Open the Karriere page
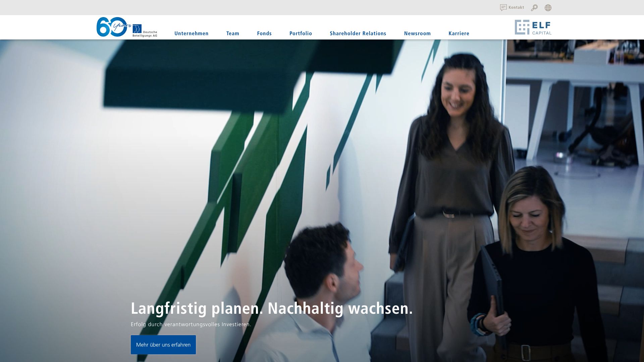 (459, 33)
